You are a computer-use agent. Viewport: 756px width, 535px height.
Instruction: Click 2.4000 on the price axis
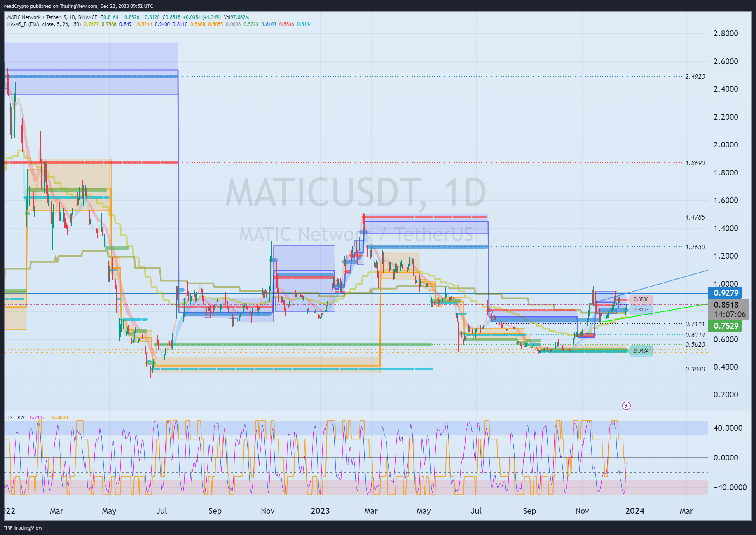pos(726,89)
